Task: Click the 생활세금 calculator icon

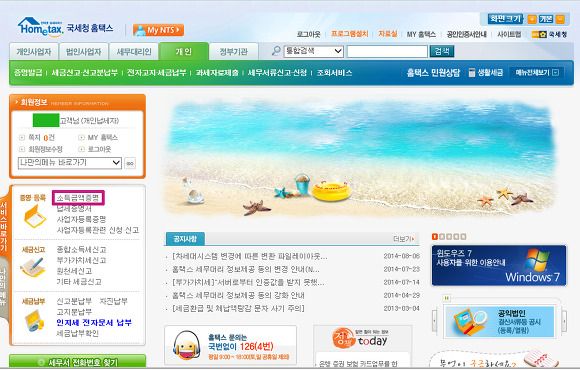Action: coord(472,73)
